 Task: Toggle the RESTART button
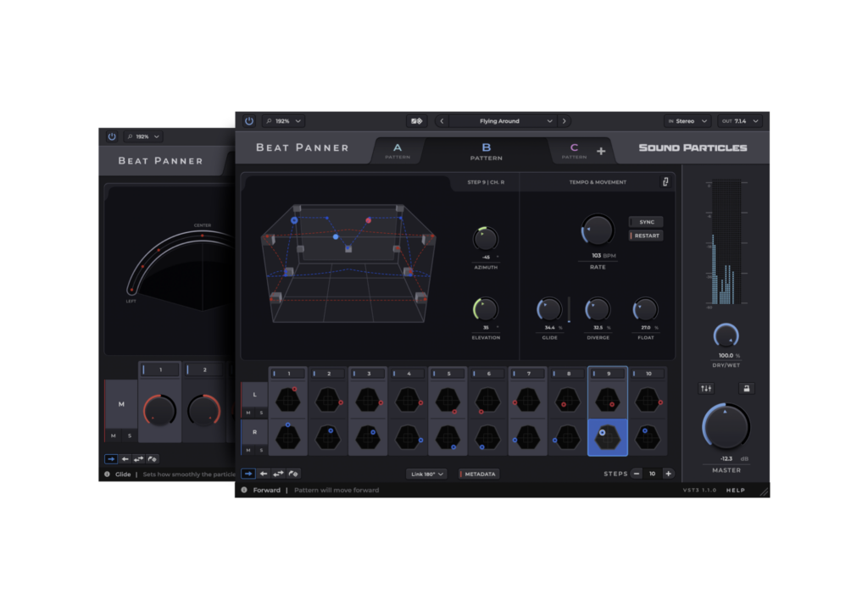646,236
